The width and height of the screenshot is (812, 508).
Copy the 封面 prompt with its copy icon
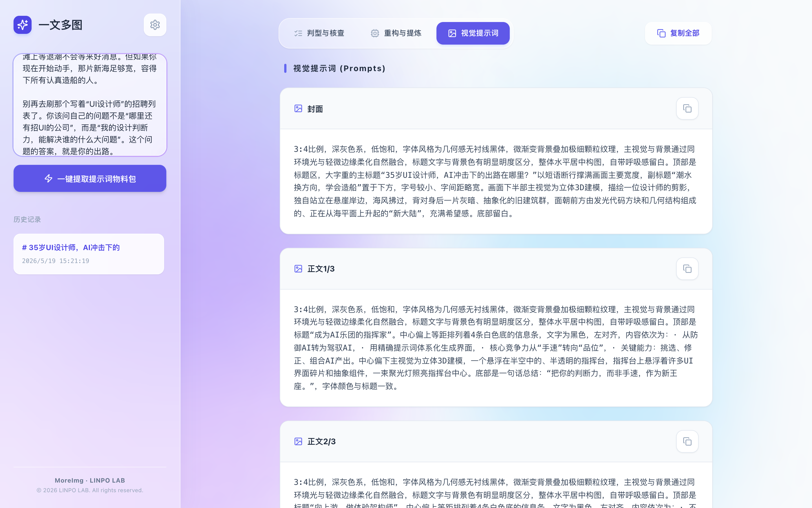[x=687, y=109]
